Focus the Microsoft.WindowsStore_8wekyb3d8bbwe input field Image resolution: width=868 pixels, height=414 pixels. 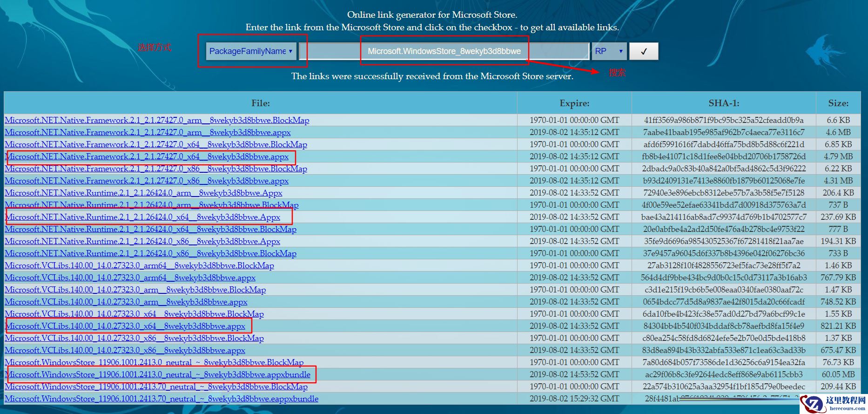[444, 51]
